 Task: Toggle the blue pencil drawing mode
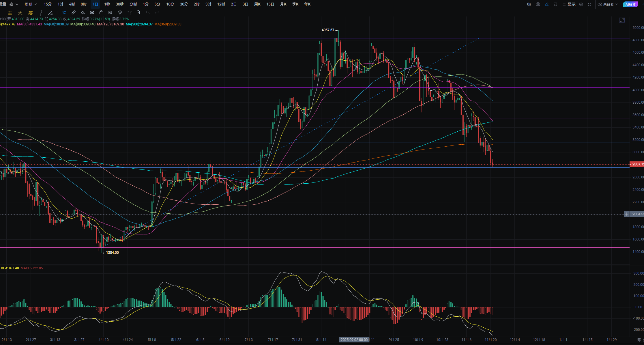[x=546, y=4]
